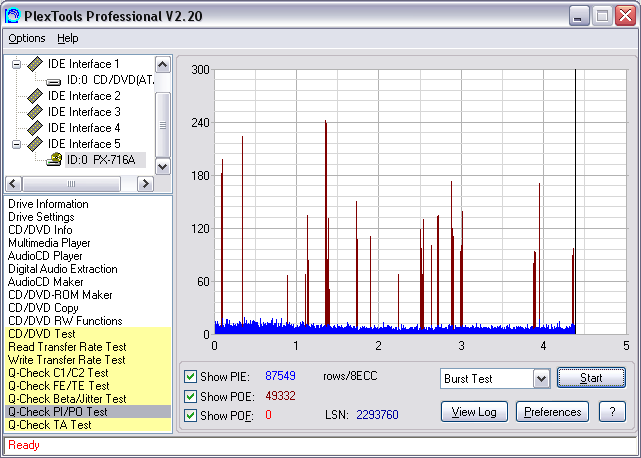The height and width of the screenshot is (458, 641).
Task: Open CD/DVD RW Functions
Action: 65,321
